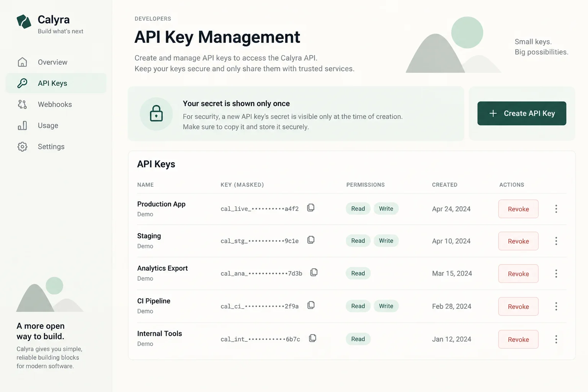Click the plus icon on Create API Key

tap(493, 113)
